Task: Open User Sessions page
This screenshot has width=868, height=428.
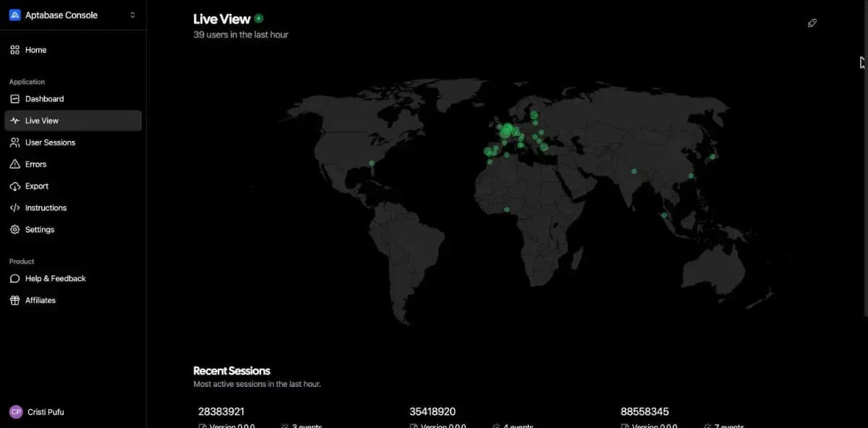Action: 73,142
